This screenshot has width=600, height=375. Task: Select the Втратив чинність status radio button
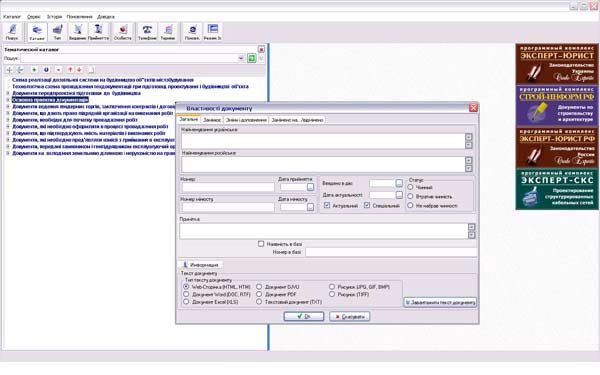pyautogui.click(x=411, y=196)
